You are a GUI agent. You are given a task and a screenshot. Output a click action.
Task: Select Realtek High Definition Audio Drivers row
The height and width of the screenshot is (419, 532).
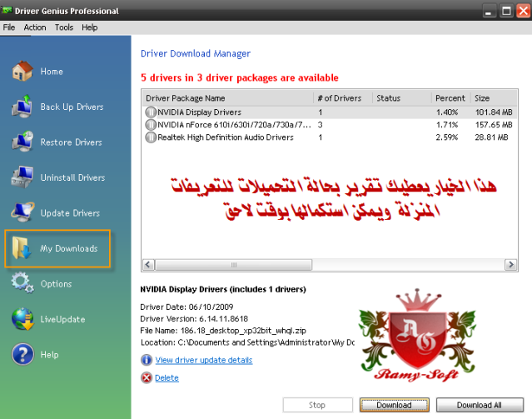[x=330, y=137]
